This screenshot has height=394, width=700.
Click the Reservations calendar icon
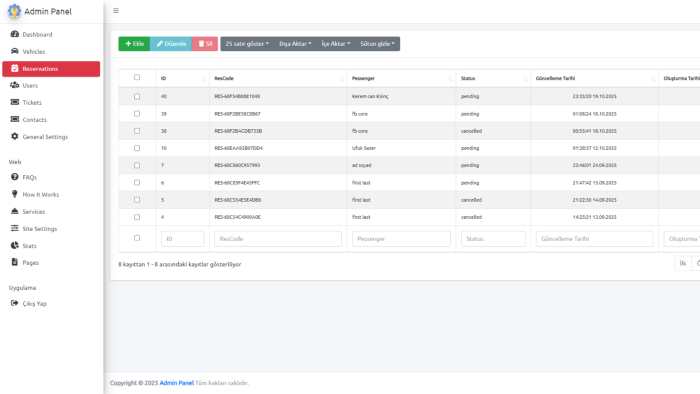[x=15, y=68]
